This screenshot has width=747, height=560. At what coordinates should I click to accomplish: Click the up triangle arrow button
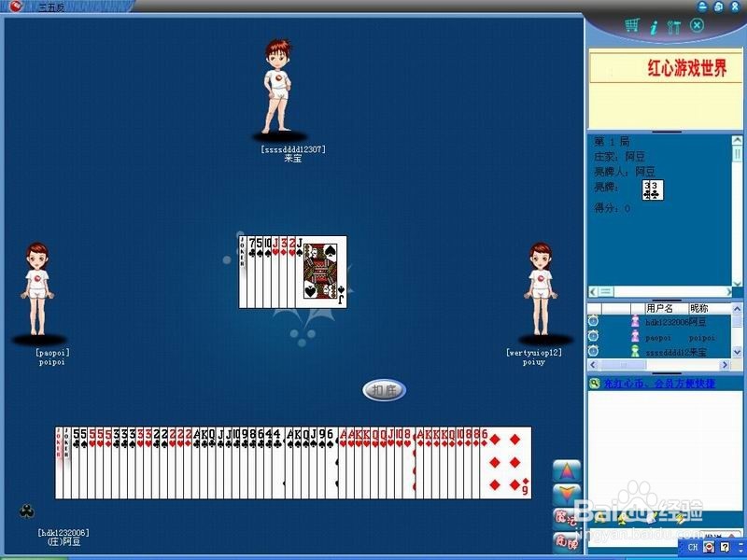point(567,471)
